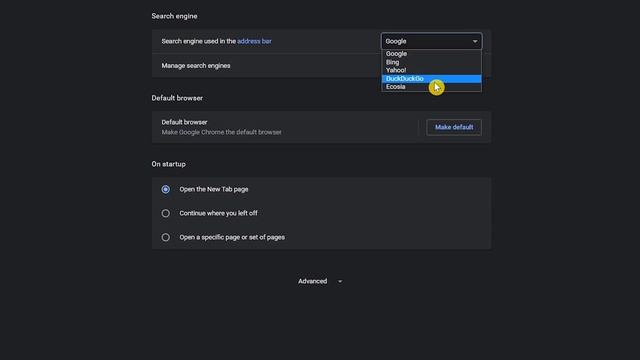Click the Continue where you left off label
Screen dimensions: 640x360
point(218,213)
